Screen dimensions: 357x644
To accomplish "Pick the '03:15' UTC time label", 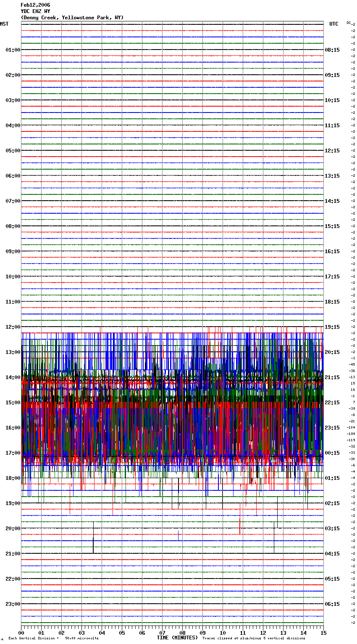I will point(332,529).
